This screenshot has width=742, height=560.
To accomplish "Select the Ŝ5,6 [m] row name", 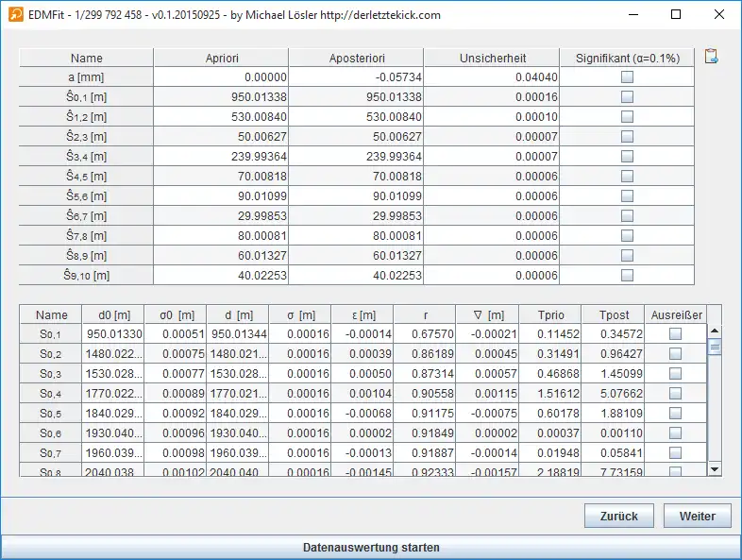I will 86,196.
